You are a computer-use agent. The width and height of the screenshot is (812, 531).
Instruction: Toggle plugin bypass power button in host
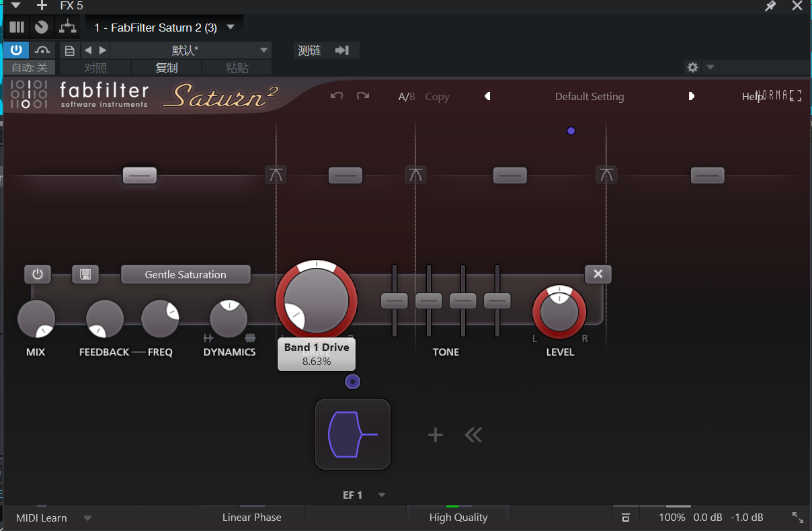click(x=16, y=50)
